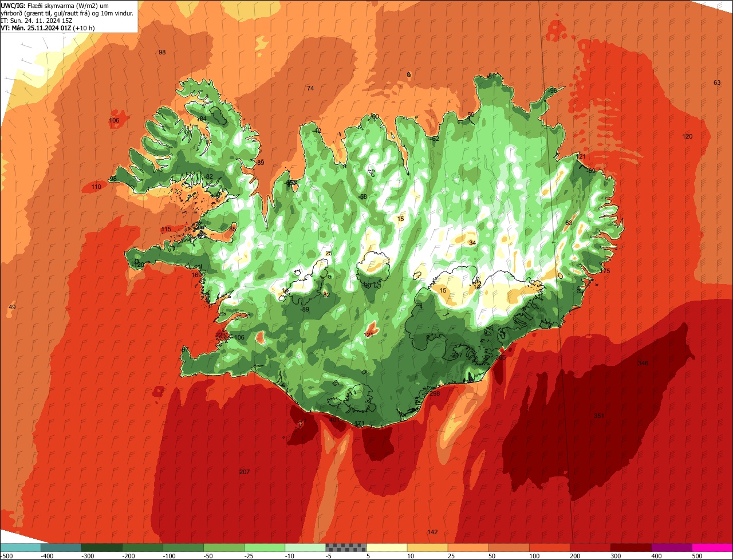This screenshot has width=733, height=560.
Task: Click the map value -106
Action: point(238,337)
